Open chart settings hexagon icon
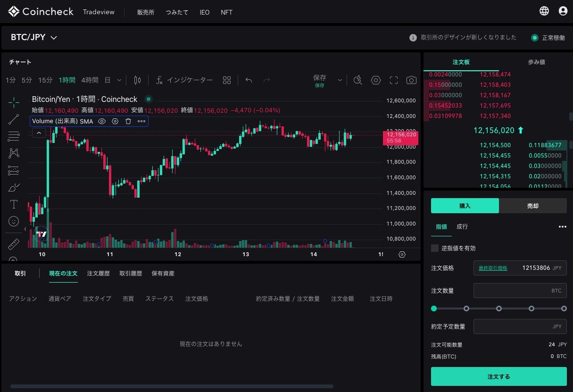 pyautogui.click(x=376, y=80)
